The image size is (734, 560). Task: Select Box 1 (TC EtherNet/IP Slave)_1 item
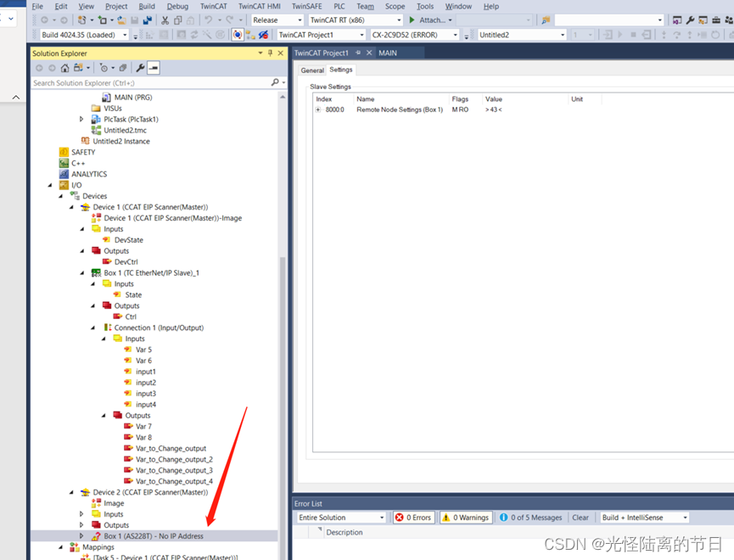pyautogui.click(x=152, y=272)
